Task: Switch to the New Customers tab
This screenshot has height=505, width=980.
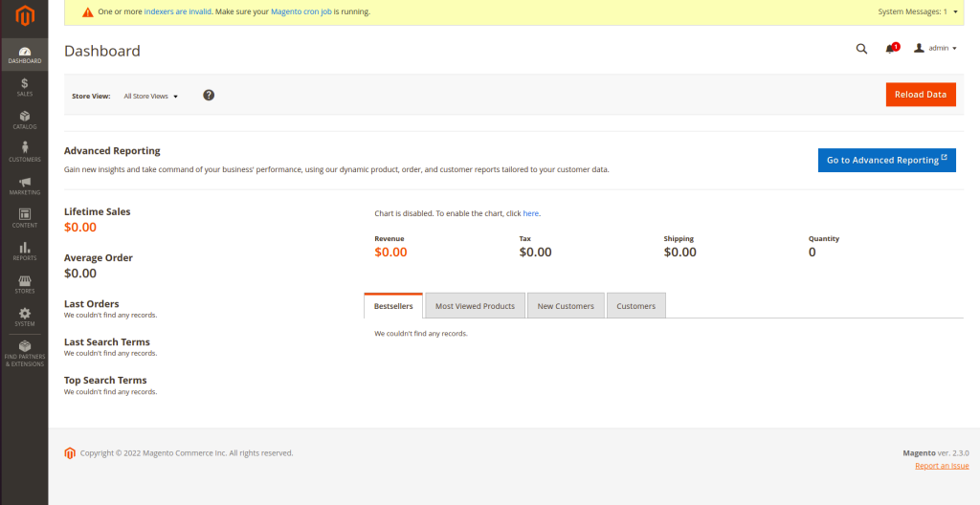Action: [566, 306]
